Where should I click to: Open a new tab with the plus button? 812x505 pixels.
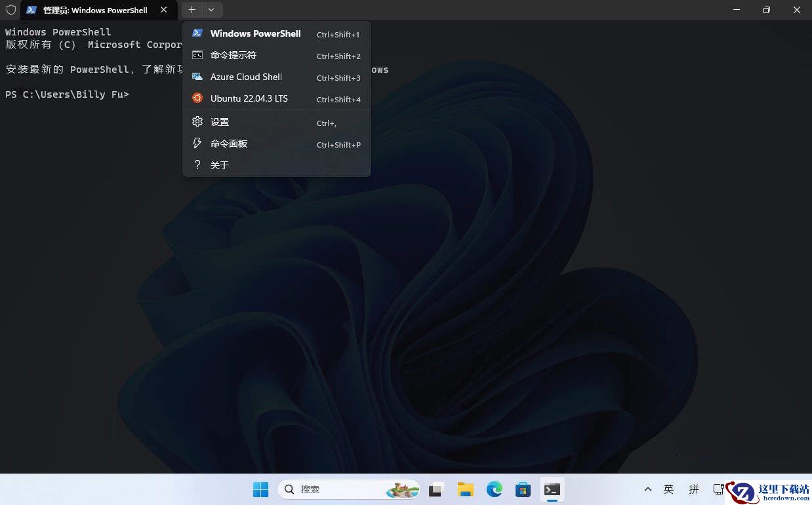pos(192,10)
